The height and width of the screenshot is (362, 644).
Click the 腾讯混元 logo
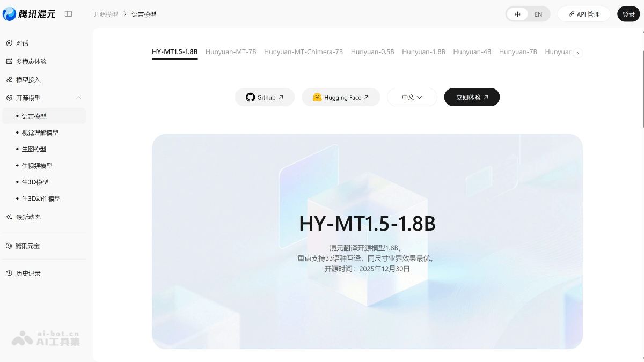(x=30, y=14)
